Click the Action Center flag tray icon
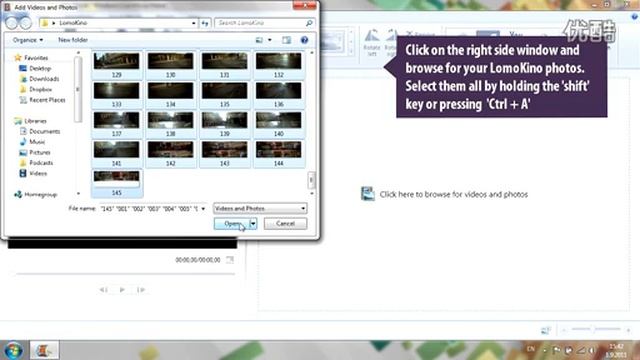 coord(556,350)
